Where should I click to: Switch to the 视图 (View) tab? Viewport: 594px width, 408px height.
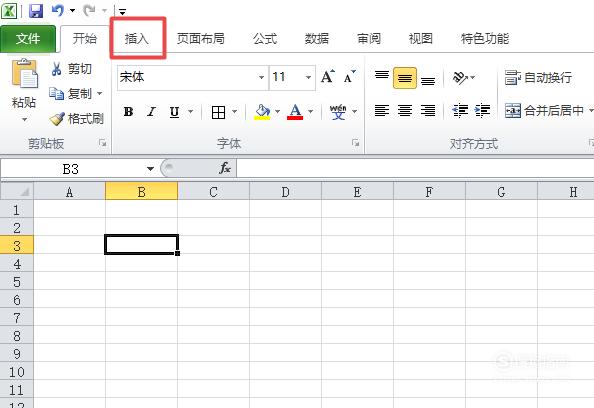click(420, 39)
